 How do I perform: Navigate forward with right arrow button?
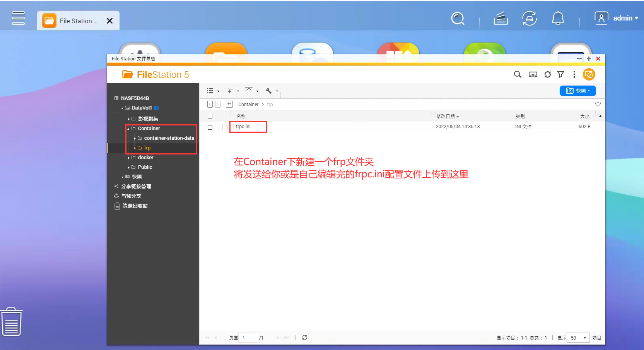click(218, 104)
